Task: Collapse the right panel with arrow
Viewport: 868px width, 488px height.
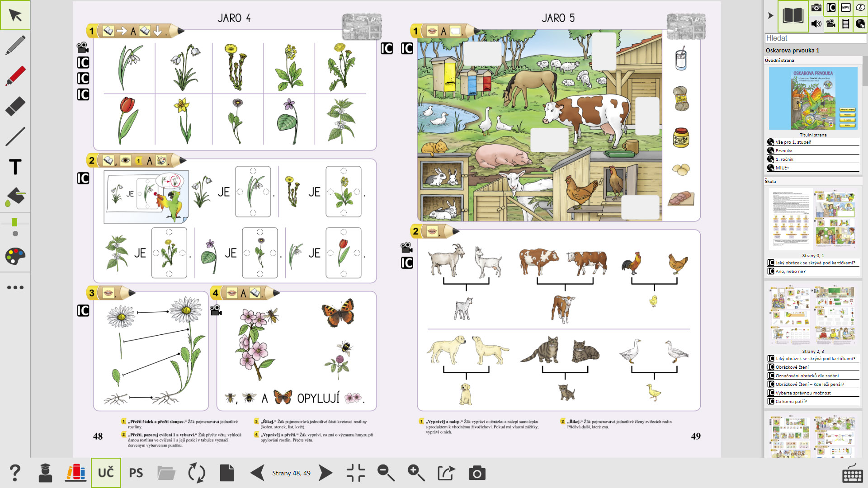Action: coord(771,15)
